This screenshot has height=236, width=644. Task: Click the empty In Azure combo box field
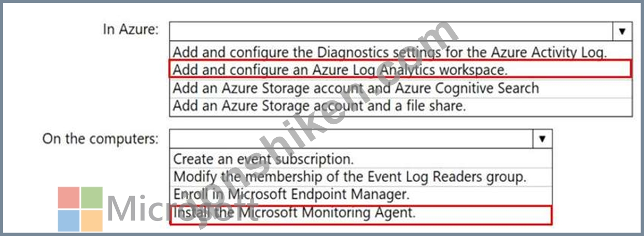(391, 32)
